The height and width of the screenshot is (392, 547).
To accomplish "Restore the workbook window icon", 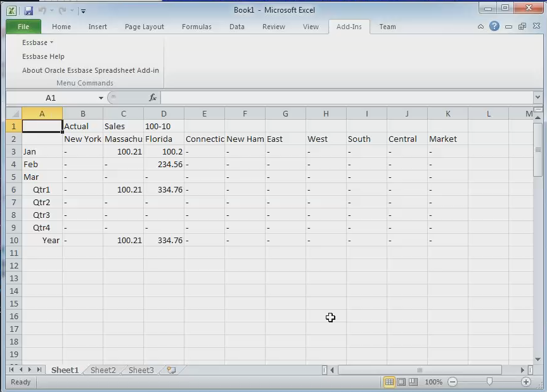I will click(x=522, y=27).
